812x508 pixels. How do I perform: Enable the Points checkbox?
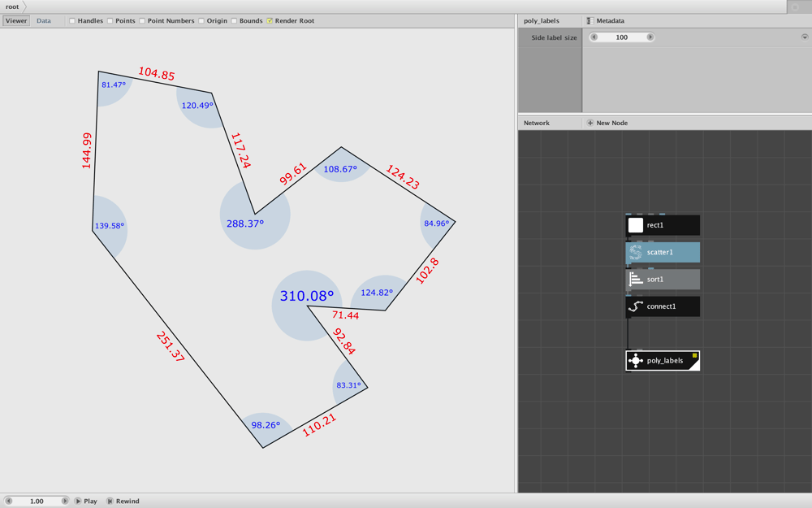coord(110,21)
